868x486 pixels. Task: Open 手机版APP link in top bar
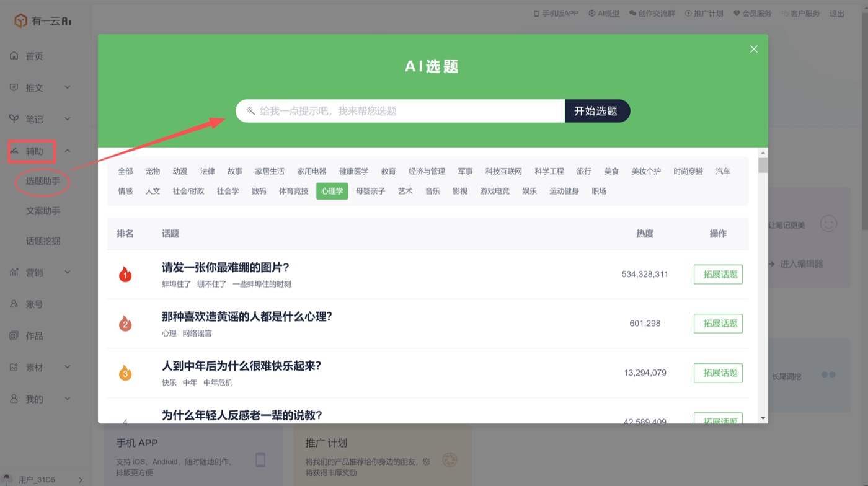556,13
